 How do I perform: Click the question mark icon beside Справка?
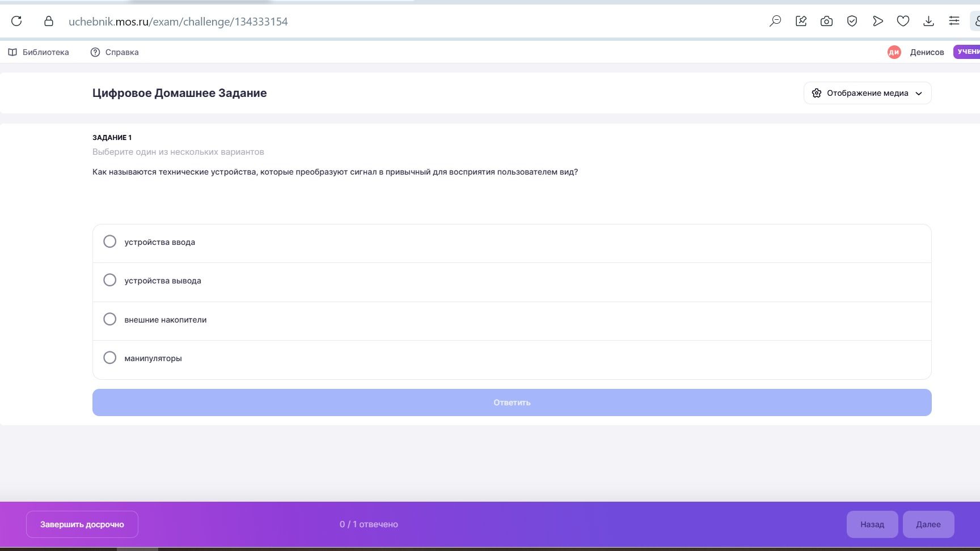95,52
